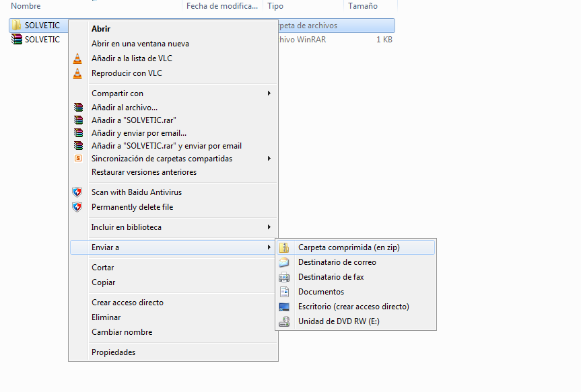
Task: Select the Enviar a menu entry
Action: pyautogui.click(x=174, y=247)
